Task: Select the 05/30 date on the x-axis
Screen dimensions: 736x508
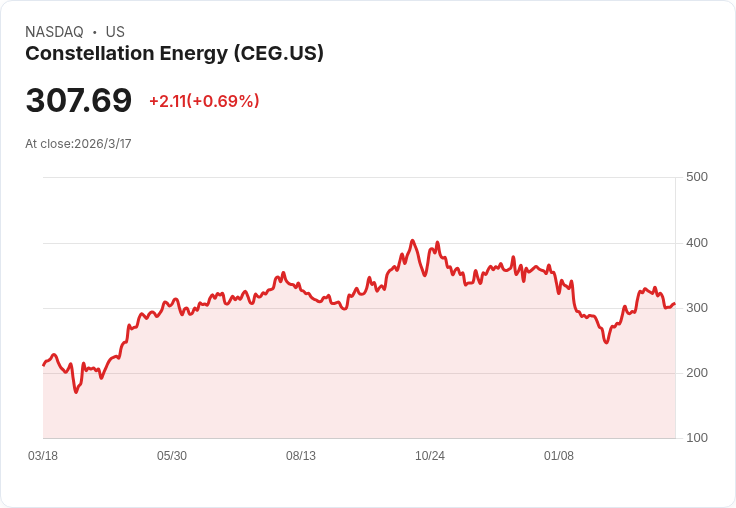Action: [x=172, y=456]
